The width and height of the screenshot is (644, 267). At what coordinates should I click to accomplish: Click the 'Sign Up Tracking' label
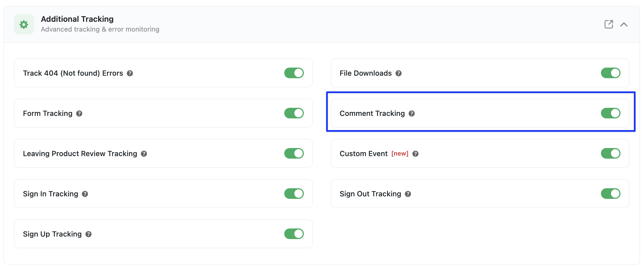click(x=52, y=234)
